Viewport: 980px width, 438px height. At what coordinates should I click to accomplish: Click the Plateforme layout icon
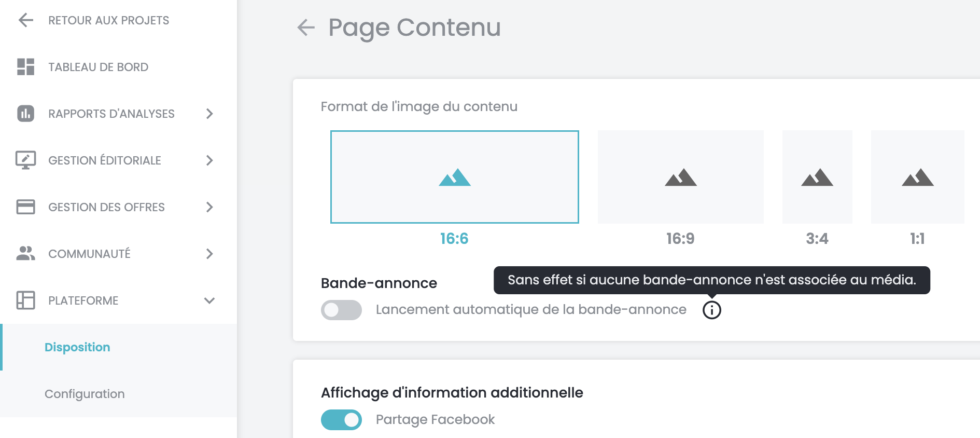[x=26, y=300]
